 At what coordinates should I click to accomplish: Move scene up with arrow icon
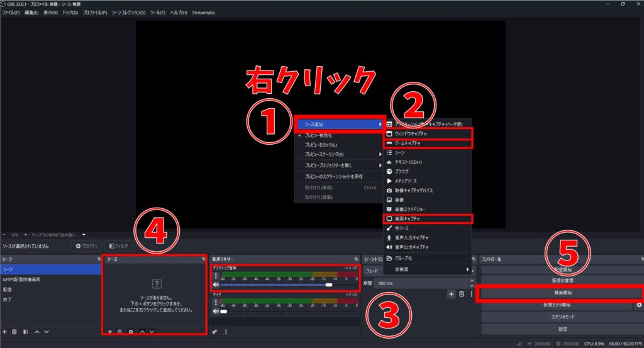click(37, 332)
